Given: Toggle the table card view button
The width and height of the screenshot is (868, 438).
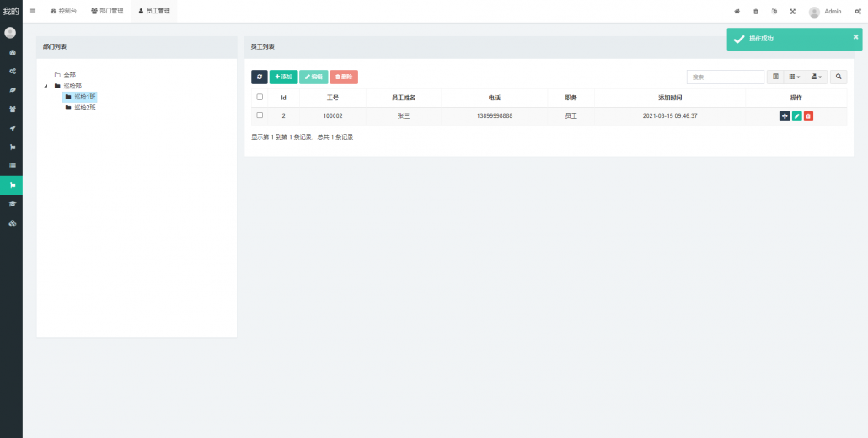Looking at the screenshot, I should pos(775,77).
